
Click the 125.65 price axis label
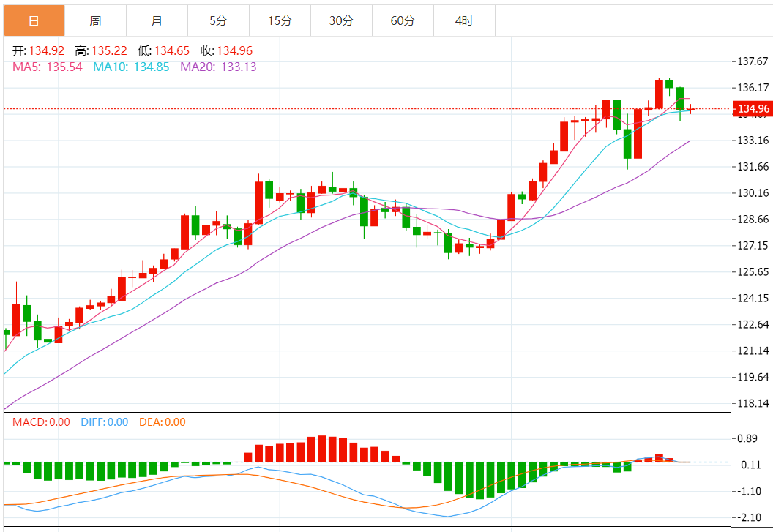point(753,271)
